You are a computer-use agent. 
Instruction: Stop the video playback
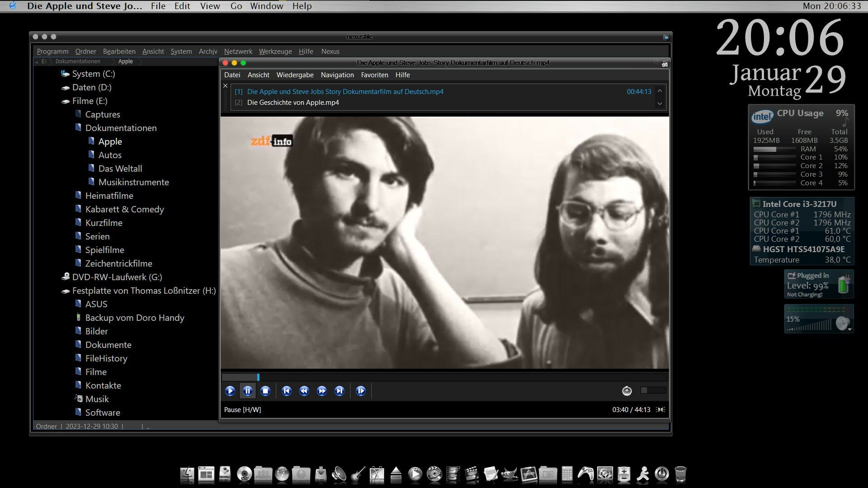tap(265, 391)
